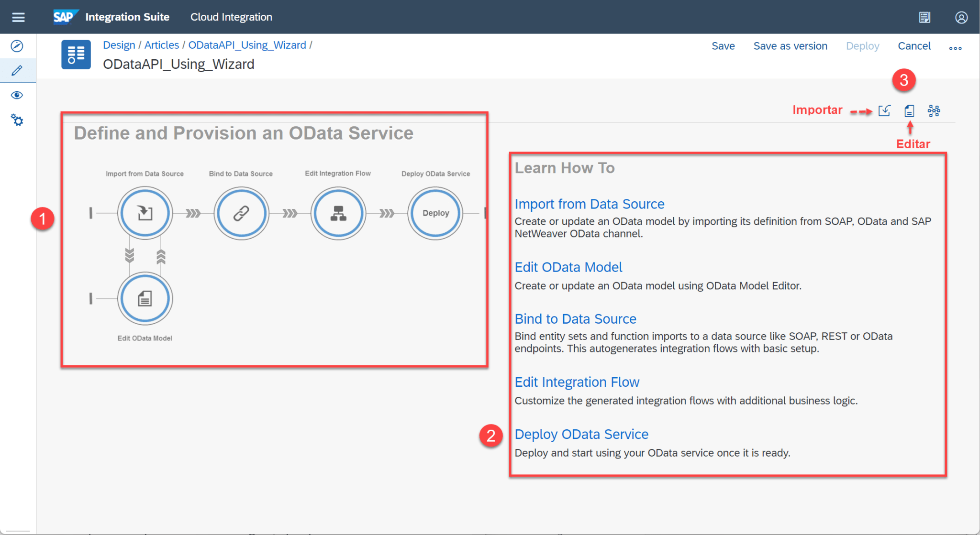The width and height of the screenshot is (980, 535).
Task: Open the user profile icon
Action: tap(961, 17)
